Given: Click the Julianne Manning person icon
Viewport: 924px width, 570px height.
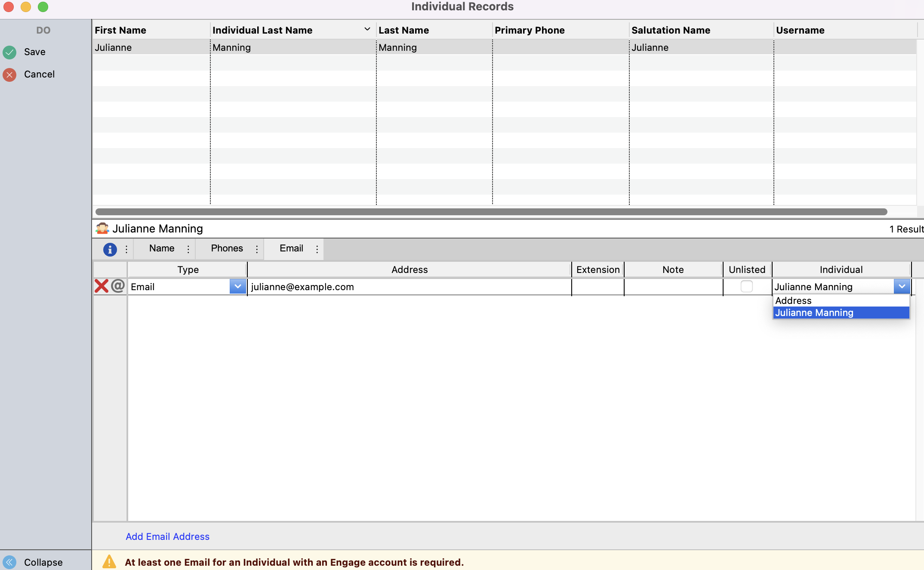Looking at the screenshot, I should [x=102, y=229].
